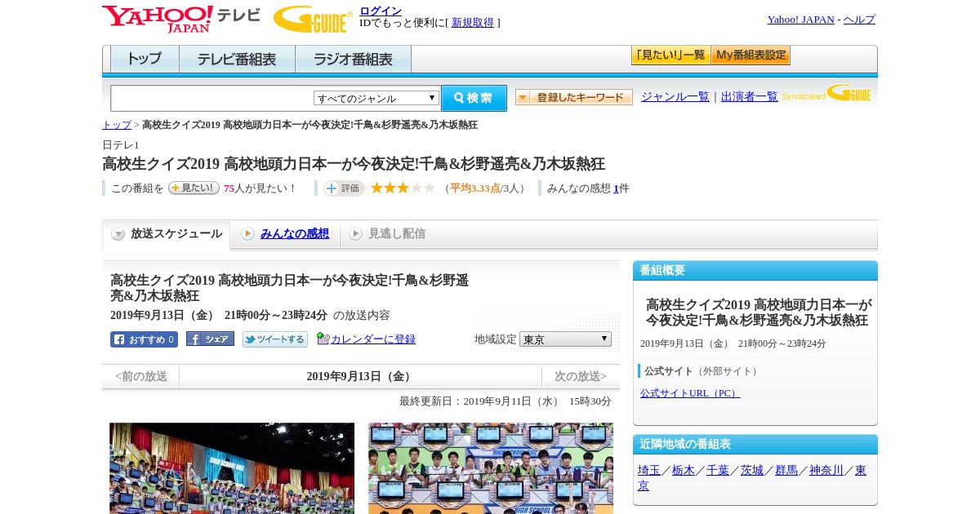The image size is (980, 514).
Task: Open the 茨城 regional schedule link
Action: (752, 471)
